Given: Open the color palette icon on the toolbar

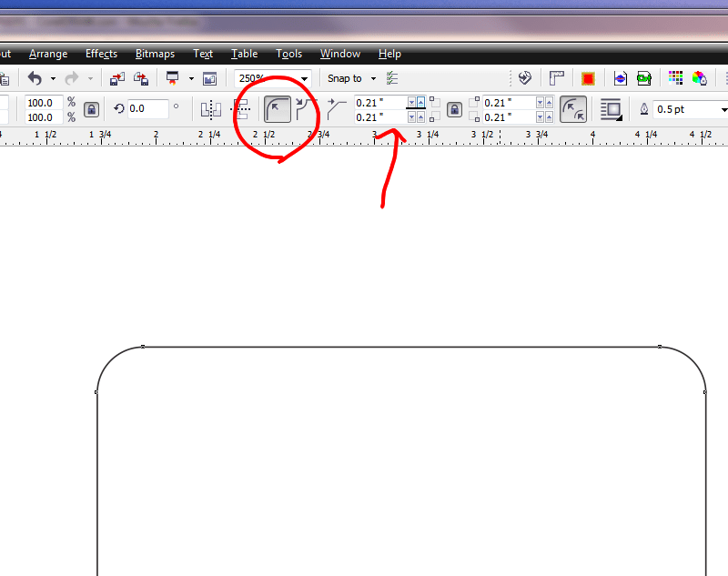Looking at the screenshot, I should (x=676, y=78).
